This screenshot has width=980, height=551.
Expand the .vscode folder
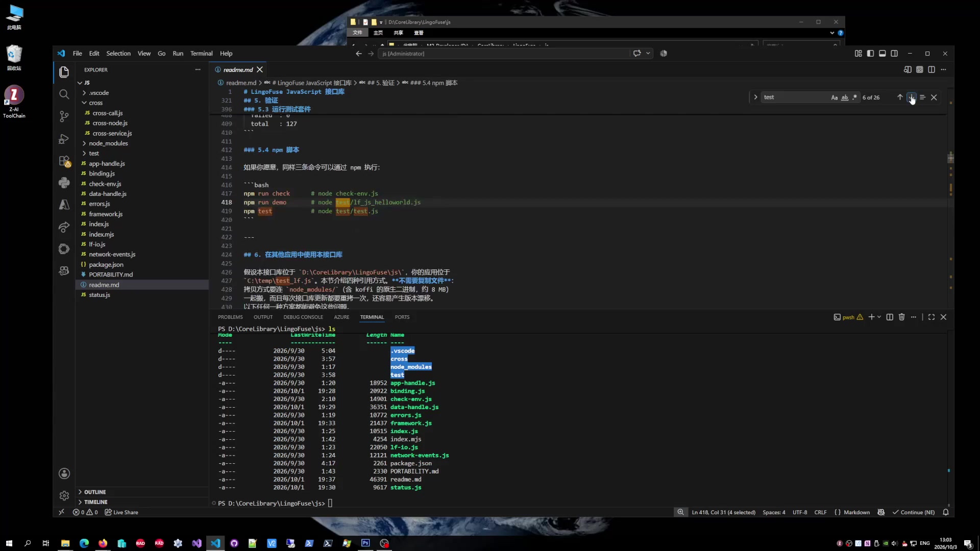point(99,93)
